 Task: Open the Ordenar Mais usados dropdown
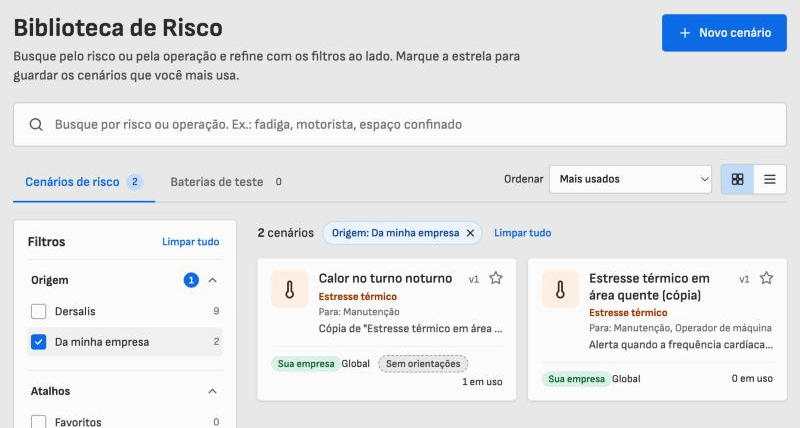pyautogui.click(x=630, y=179)
